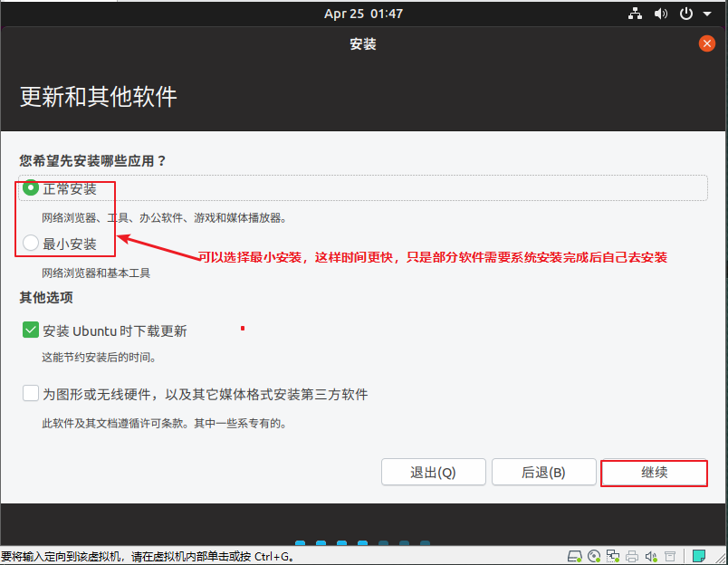
Task: Close the 安装 installer window
Action: (706, 43)
